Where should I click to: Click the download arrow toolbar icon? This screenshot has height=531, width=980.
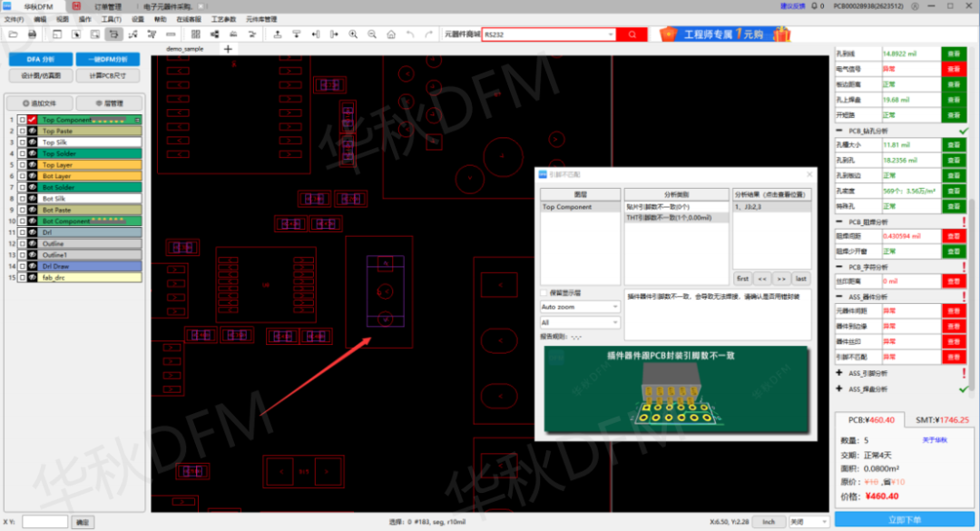tap(296, 34)
